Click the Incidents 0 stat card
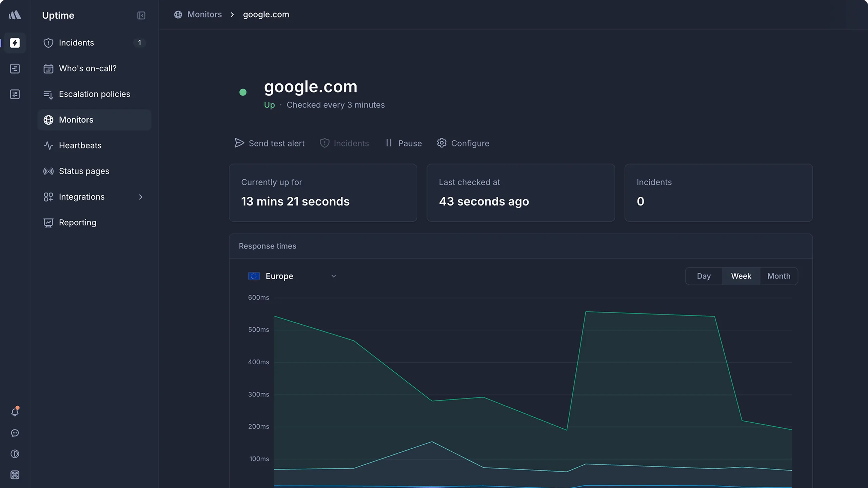Image resolution: width=868 pixels, height=488 pixels. pos(718,193)
